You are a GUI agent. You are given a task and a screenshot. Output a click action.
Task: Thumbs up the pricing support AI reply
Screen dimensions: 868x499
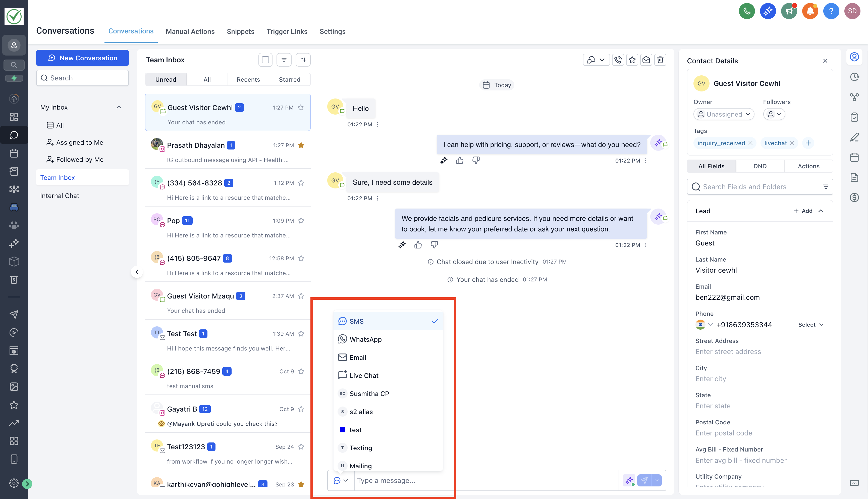(460, 160)
